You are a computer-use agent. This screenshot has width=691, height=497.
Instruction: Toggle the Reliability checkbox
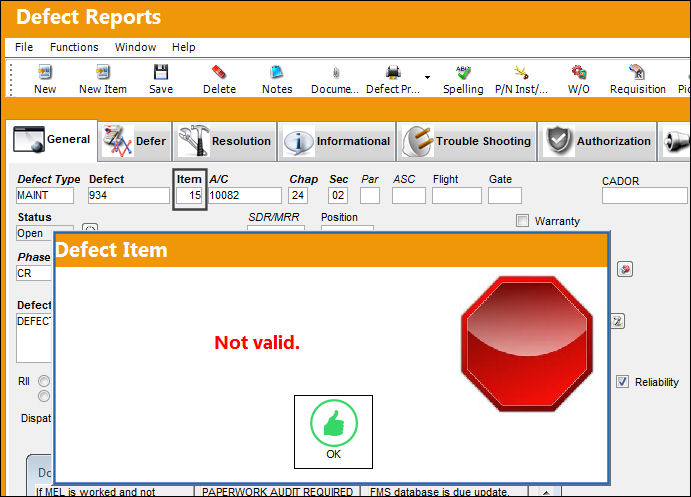click(622, 382)
